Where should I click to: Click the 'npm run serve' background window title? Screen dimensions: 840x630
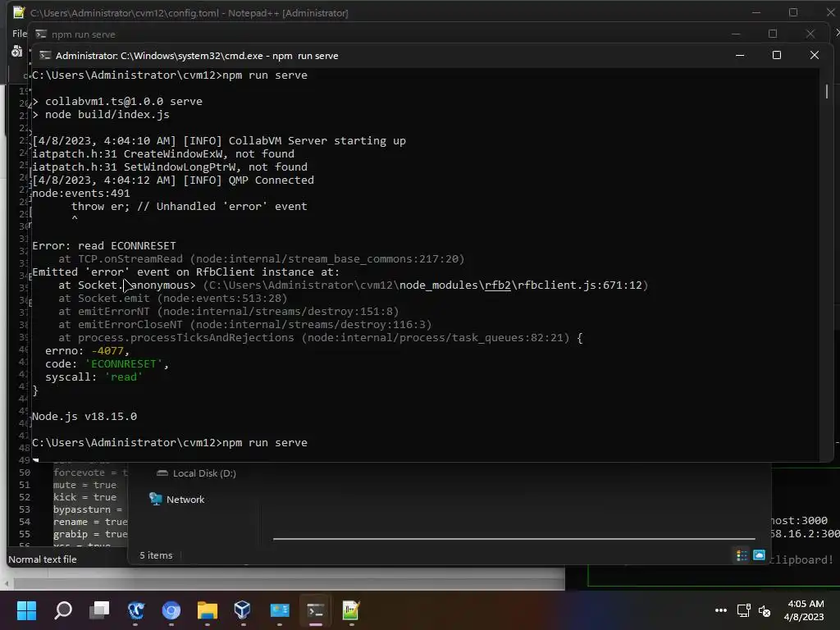pyautogui.click(x=84, y=34)
